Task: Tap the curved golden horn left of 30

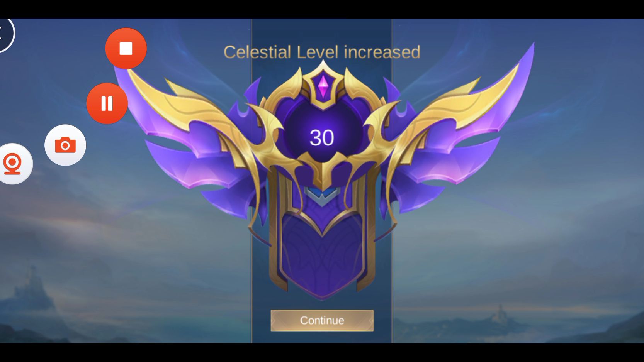Action: coord(270,127)
